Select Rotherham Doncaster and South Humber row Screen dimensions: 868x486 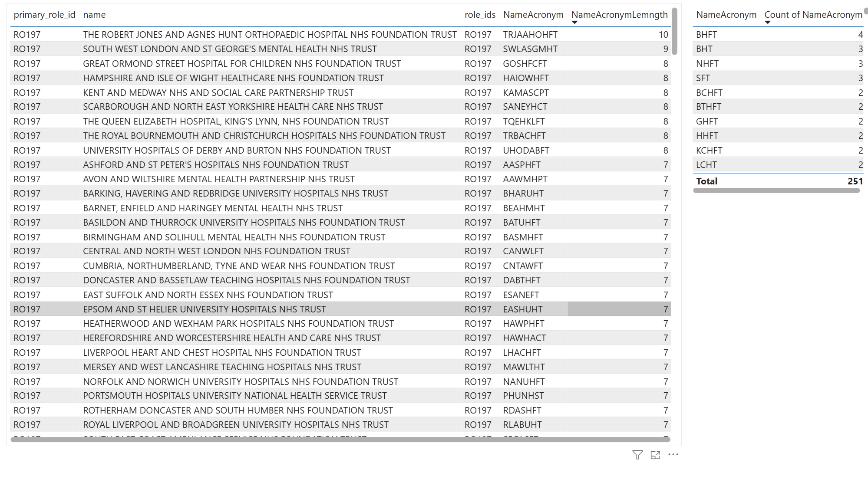click(x=340, y=410)
